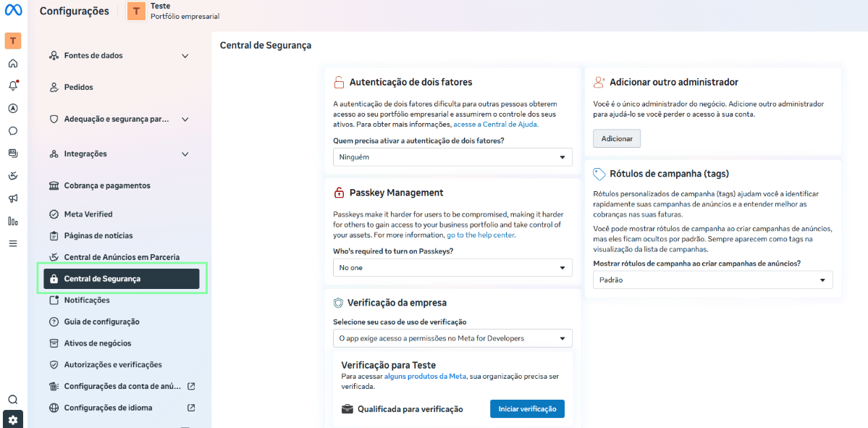Click the padlock icon beside Autenticação de dois fatores
The height and width of the screenshot is (428, 868).
pos(338,83)
